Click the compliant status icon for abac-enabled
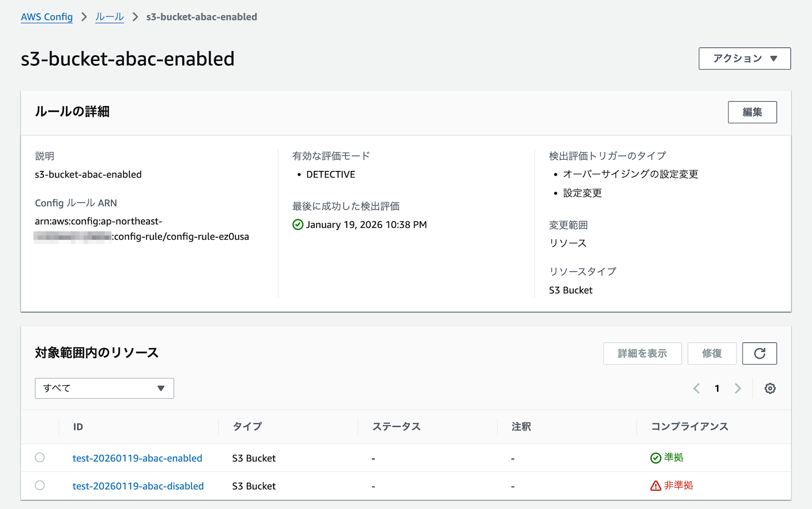The width and height of the screenshot is (812, 509). 655,458
